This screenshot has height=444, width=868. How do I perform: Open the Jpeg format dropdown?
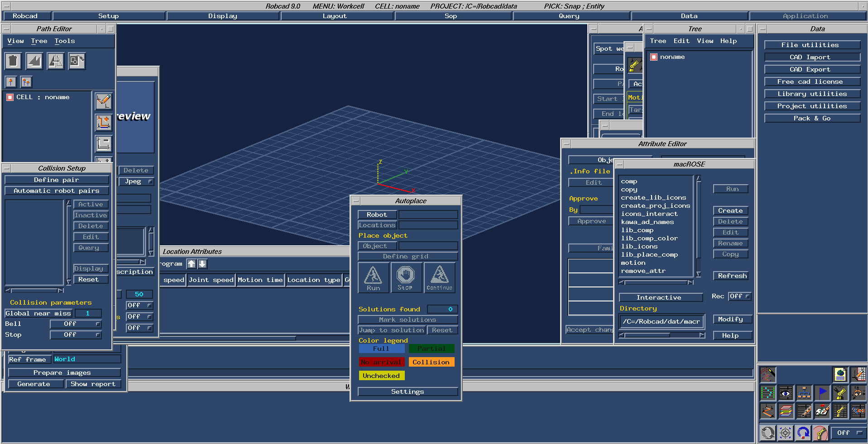[x=136, y=181]
